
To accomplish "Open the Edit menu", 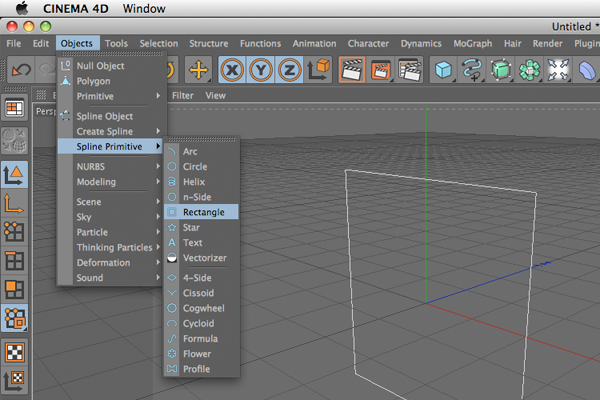I will pyautogui.click(x=41, y=43).
